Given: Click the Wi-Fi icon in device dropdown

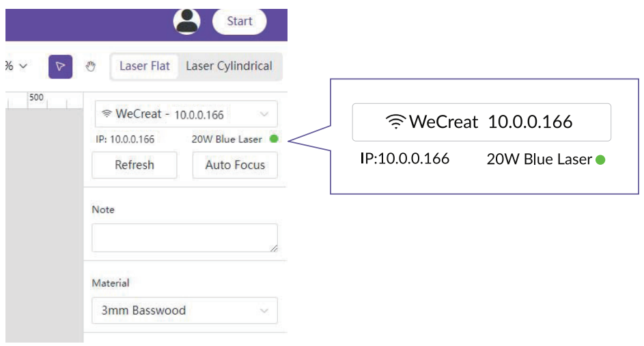Looking at the screenshot, I should [107, 113].
